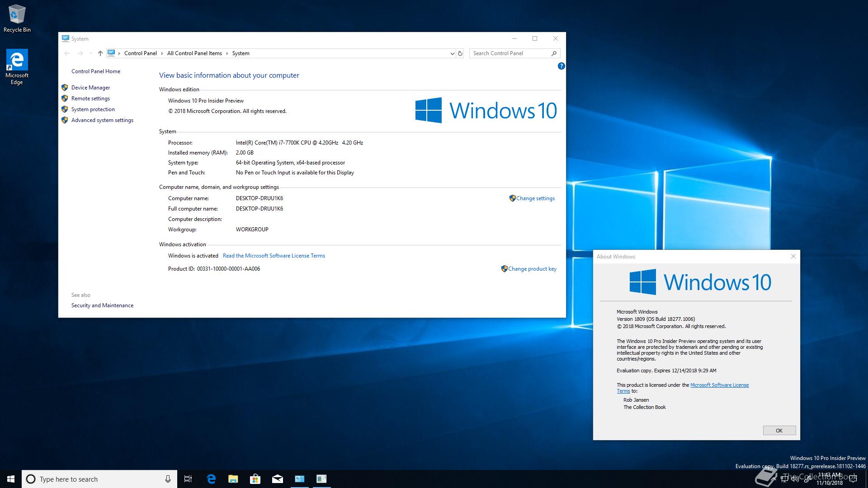The width and height of the screenshot is (868, 488).
Task: Read the Microsoft Software License Terms
Action: tap(274, 256)
